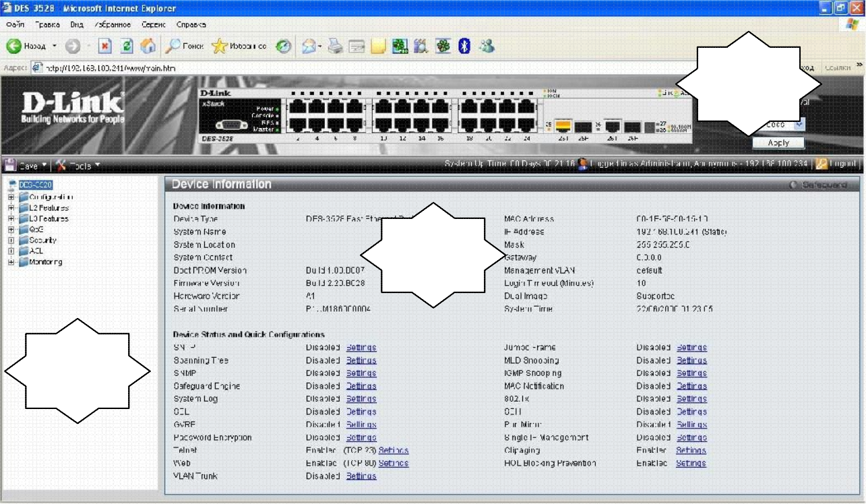Click the browser Forward arrow button
Viewport: 866px width, 504px height.
72,46
